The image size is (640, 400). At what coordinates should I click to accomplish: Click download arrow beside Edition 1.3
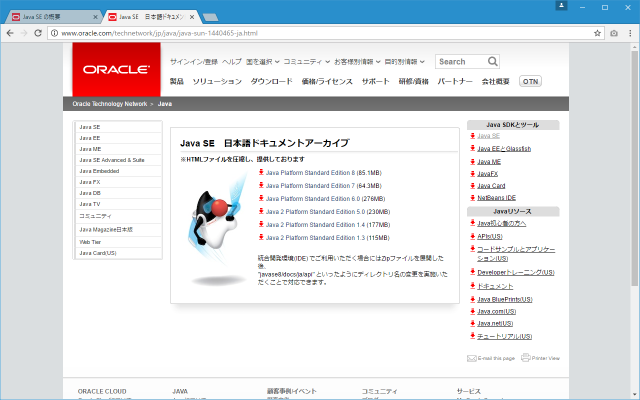click(261, 237)
